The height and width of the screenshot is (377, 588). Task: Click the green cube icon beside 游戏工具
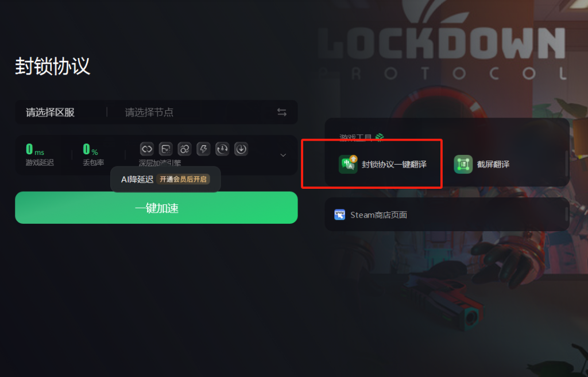pyautogui.click(x=380, y=137)
